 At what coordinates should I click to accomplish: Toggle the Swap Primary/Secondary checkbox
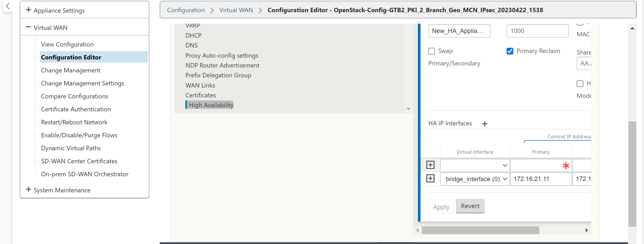432,51
